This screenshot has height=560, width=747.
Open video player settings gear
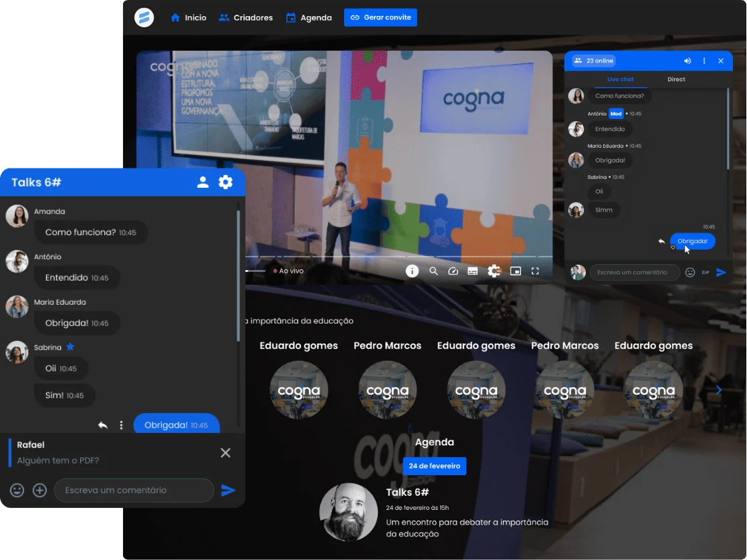(494, 271)
